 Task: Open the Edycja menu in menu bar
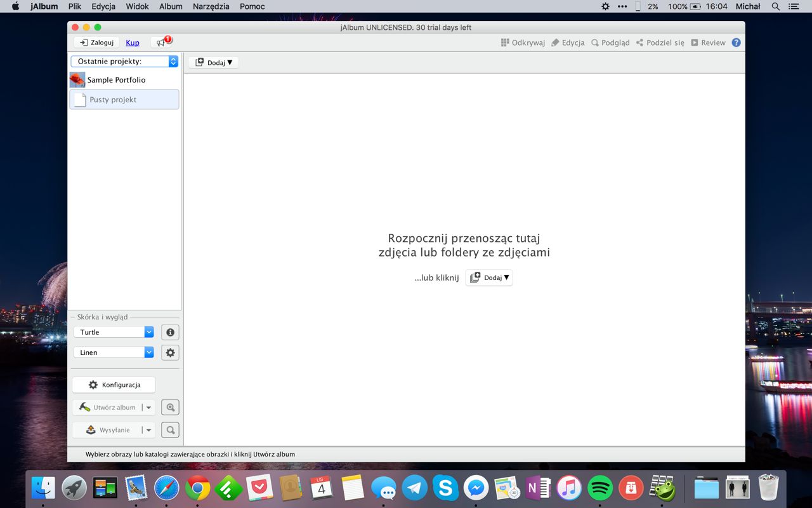tap(103, 6)
